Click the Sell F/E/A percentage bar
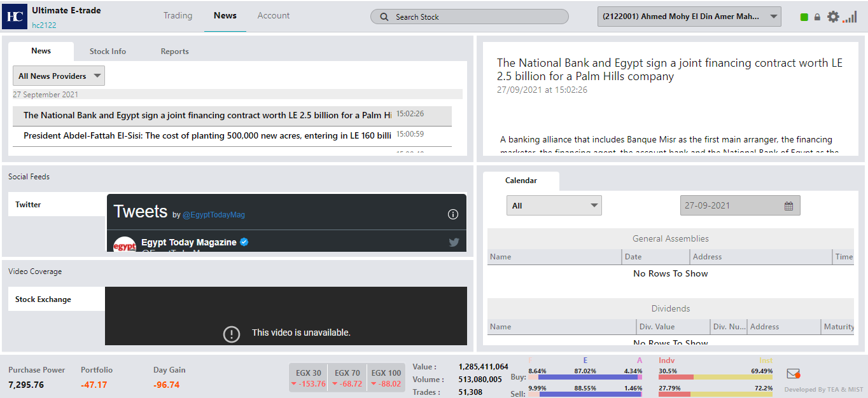868x398 pixels. tap(585, 394)
